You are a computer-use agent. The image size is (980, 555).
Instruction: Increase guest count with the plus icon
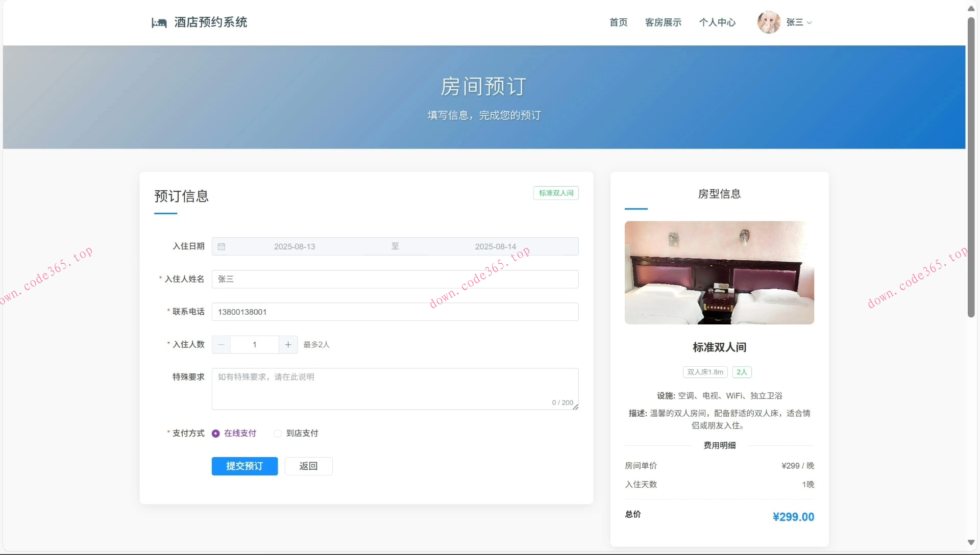(x=287, y=345)
